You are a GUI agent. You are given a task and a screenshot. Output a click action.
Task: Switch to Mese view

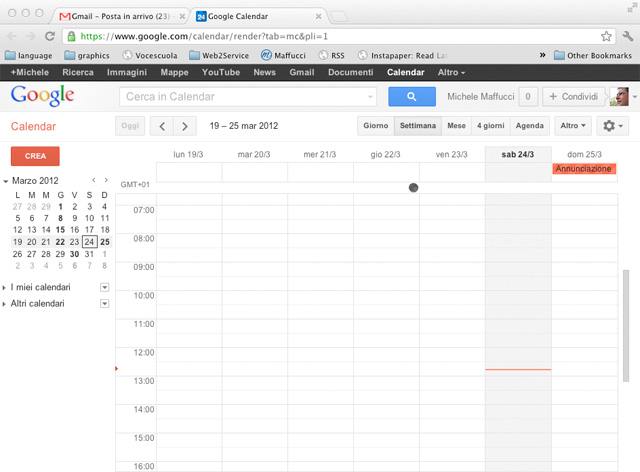tap(456, 126)
